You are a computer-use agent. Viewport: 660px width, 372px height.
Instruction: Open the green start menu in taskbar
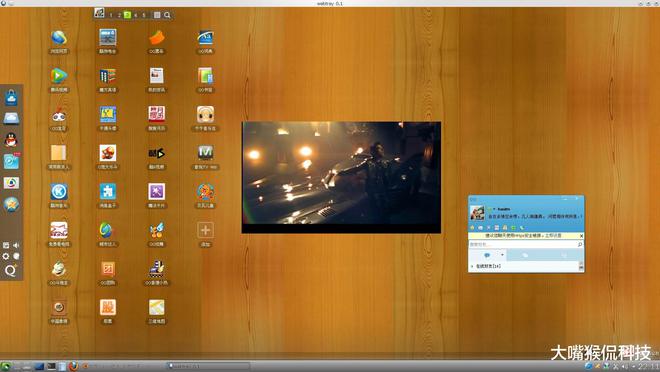tap(6, 366)
